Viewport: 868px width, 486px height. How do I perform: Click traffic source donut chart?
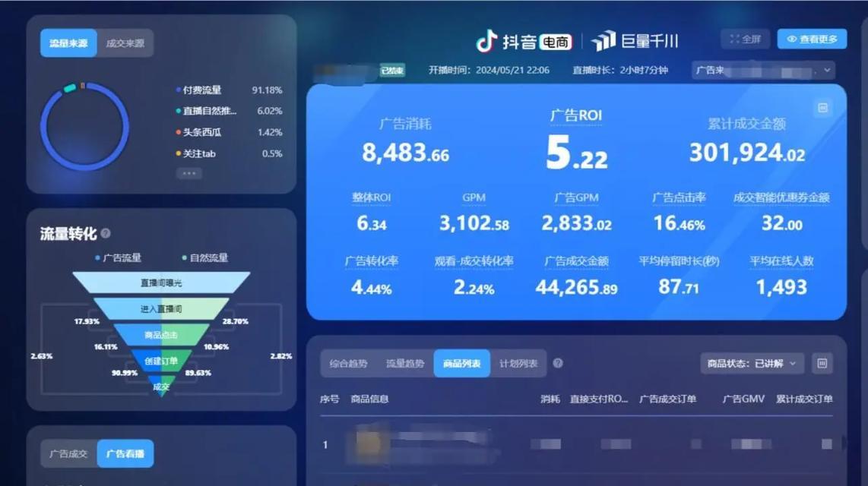(x=84, y=127)
